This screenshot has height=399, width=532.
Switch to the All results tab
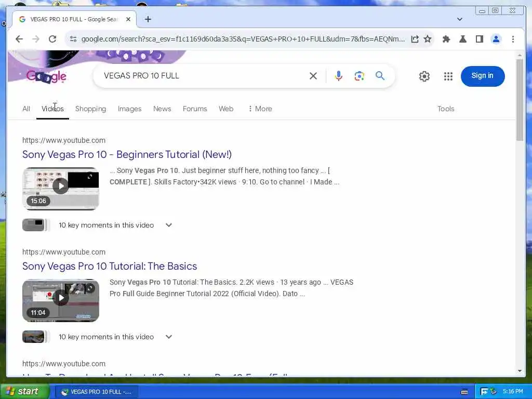point(26,109)
